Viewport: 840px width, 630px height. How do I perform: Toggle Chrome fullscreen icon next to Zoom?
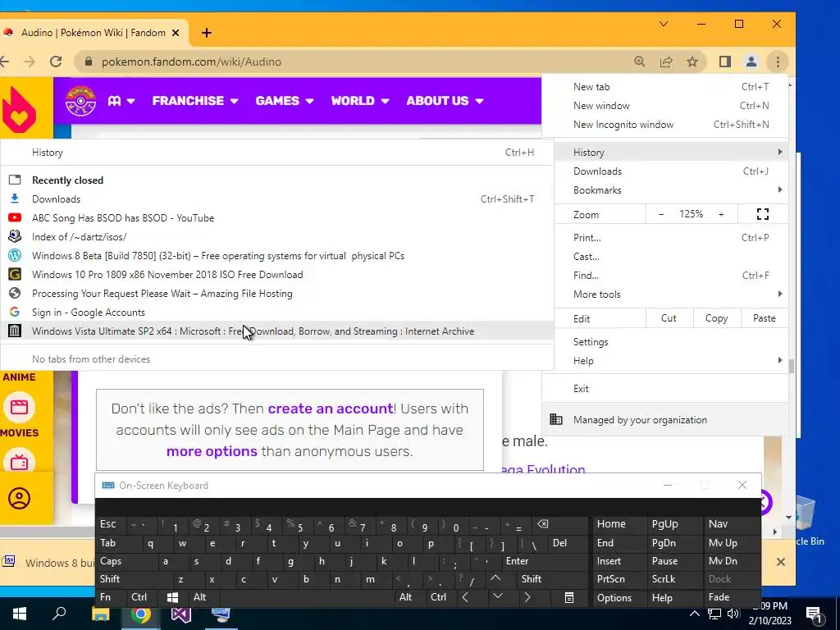pyautogui.click(x=763, y=214)
